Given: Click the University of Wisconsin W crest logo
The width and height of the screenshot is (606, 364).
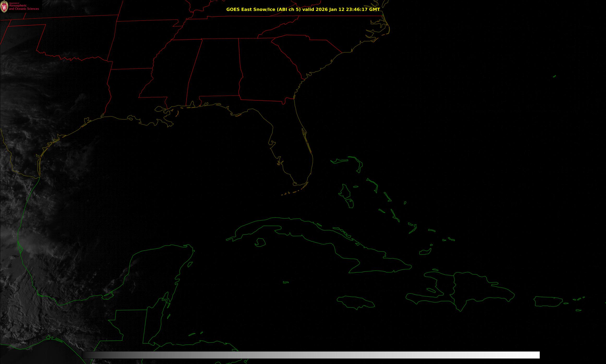Looking at the screenshot, I should (x=4, y=7).
